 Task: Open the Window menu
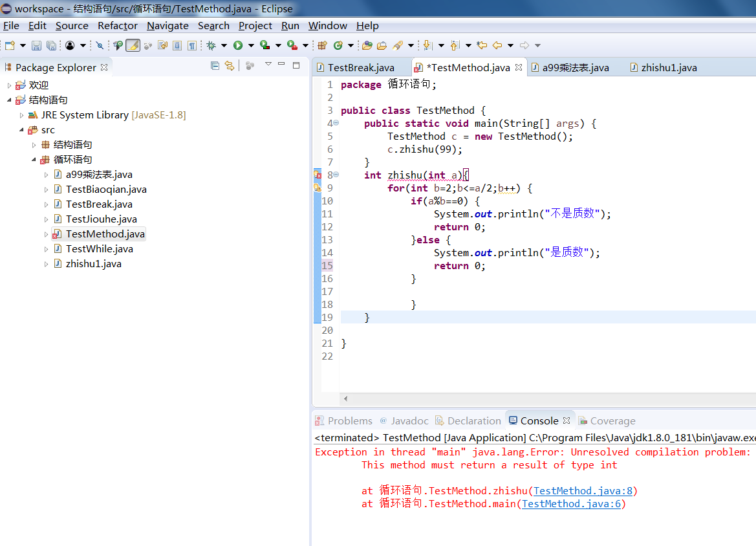(x=328, y=26)
